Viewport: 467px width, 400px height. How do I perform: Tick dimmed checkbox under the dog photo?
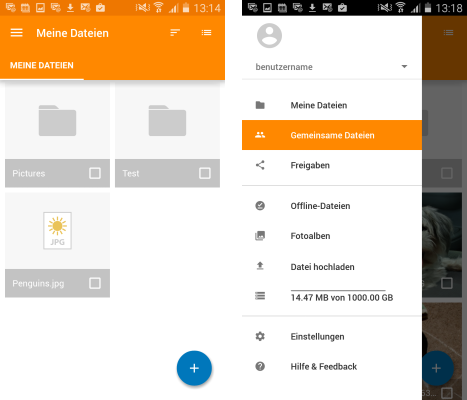click(447, 283)
